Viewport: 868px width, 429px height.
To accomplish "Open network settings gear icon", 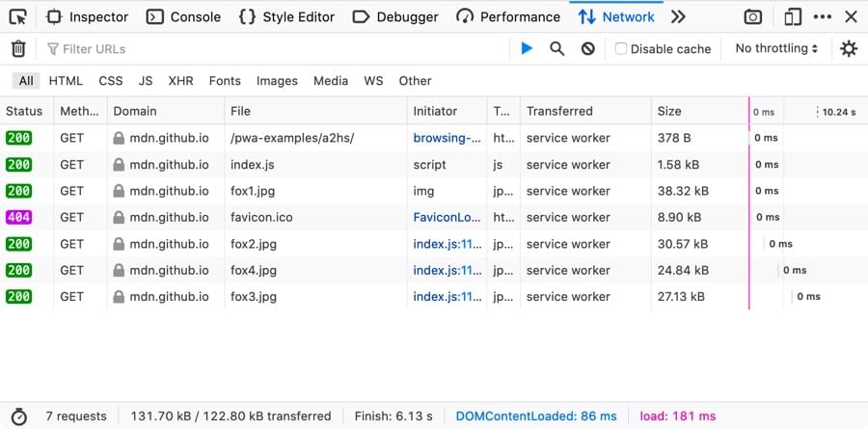I will (848, 48).
